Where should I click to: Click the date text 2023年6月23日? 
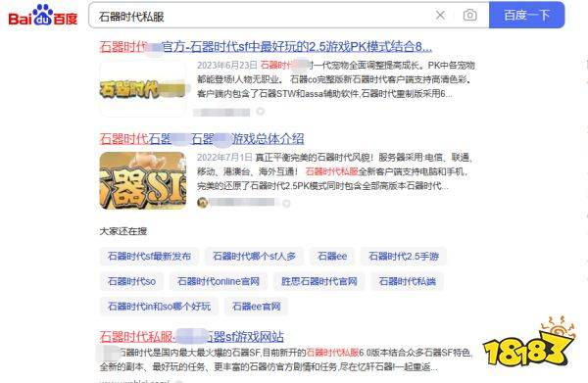click(227, 66)
